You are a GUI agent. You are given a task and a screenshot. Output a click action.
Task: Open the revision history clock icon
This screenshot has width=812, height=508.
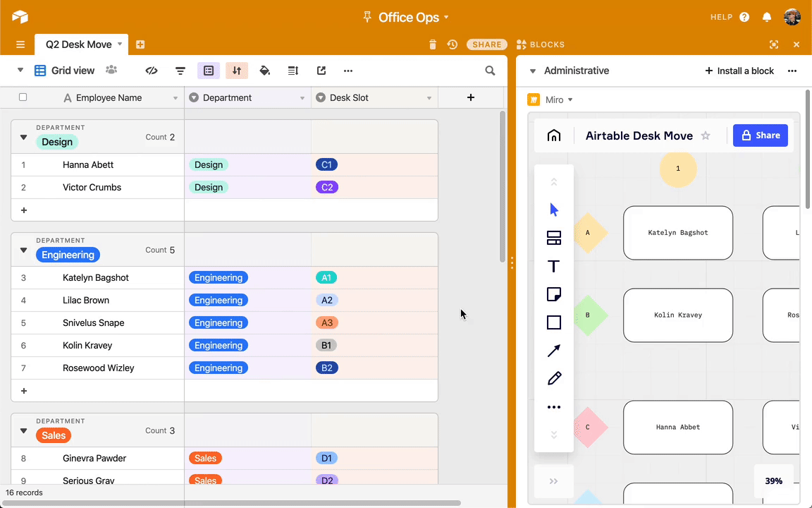pyautogui.click(x=452, y=44)
